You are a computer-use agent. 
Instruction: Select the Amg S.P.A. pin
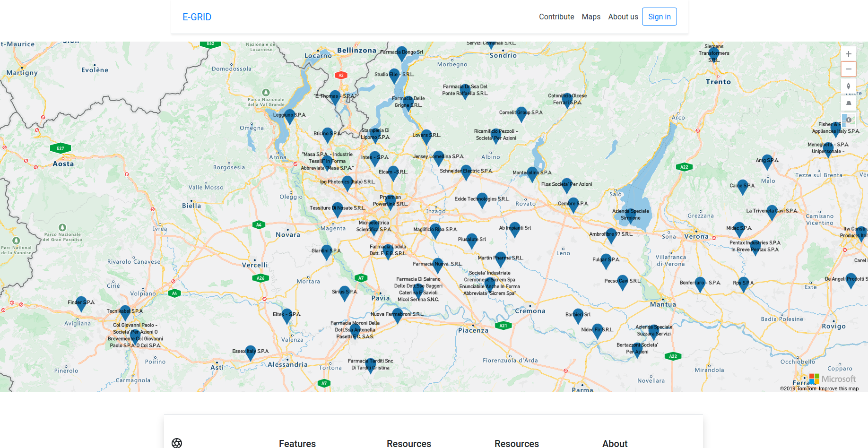click(767, 162)
